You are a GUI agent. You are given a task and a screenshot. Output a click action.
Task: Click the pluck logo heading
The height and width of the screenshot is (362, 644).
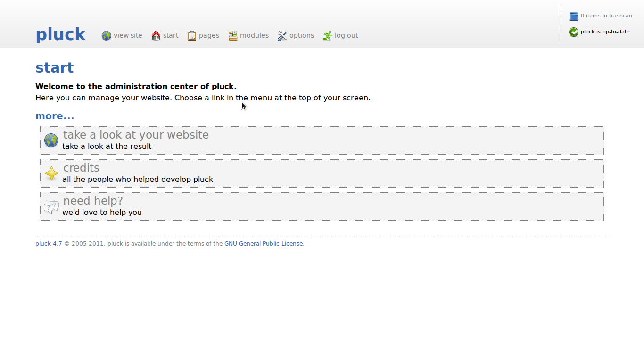tap(61, 34)
